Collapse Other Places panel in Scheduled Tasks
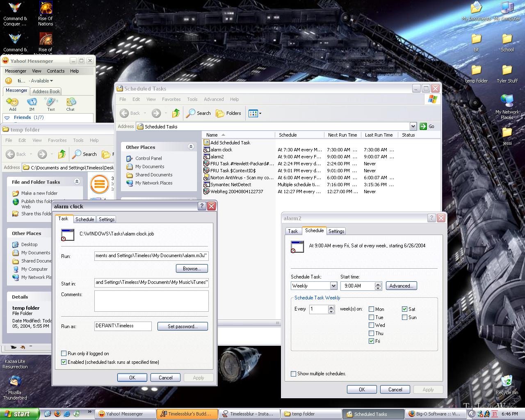 coord(191,147)
